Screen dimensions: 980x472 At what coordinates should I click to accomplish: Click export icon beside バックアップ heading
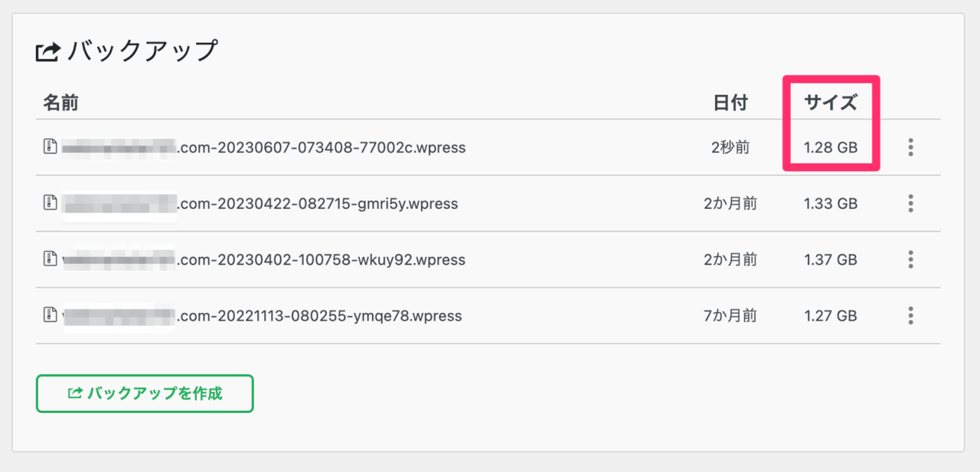[47, 53]
